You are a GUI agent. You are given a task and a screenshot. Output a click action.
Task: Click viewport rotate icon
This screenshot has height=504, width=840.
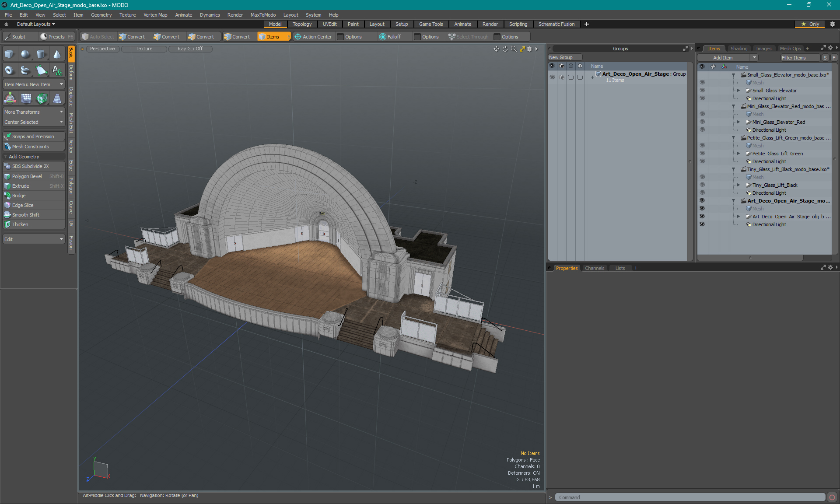(505, 49)
